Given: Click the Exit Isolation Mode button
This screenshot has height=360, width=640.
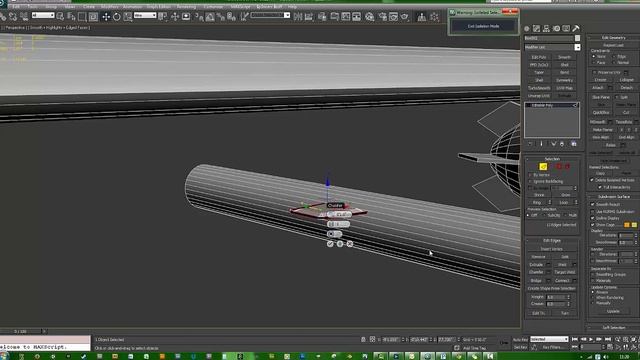Looking at the screenshot, I should (483, 26).
